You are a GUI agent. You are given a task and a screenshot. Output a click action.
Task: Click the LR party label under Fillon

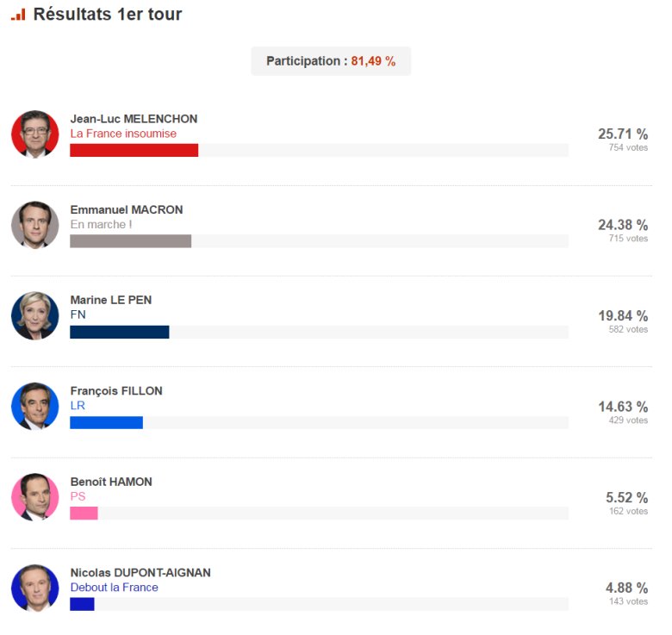point(78,406)
